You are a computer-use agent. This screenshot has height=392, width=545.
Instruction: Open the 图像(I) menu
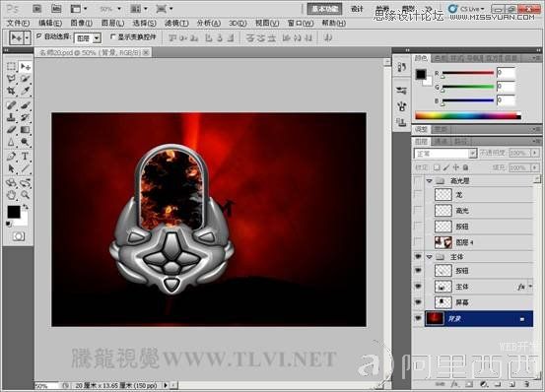pyautogui.click(x=82, y=23)
